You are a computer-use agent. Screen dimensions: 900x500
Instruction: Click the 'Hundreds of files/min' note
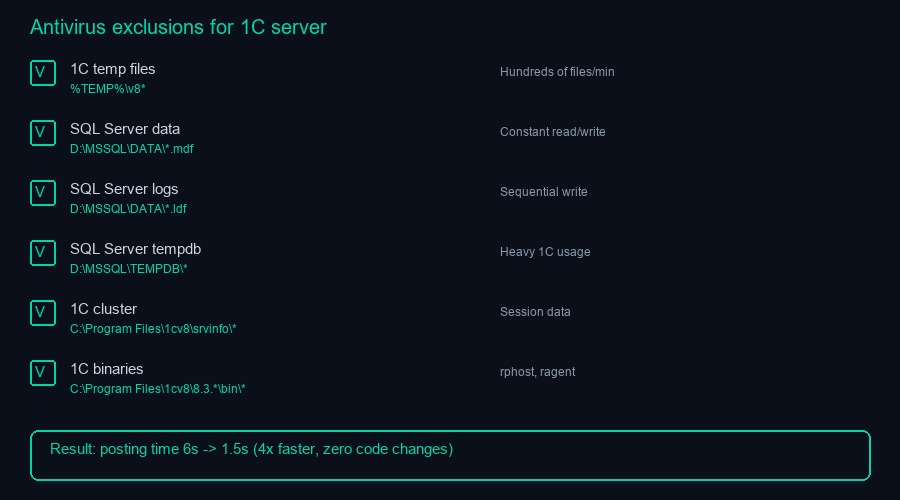[x=557, y=72]
